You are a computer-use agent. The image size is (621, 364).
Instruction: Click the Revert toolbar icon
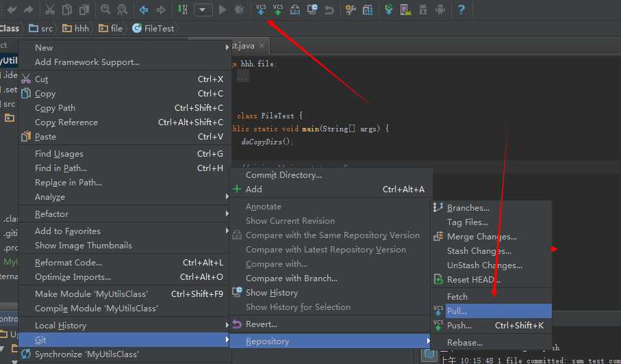(329, 10)
